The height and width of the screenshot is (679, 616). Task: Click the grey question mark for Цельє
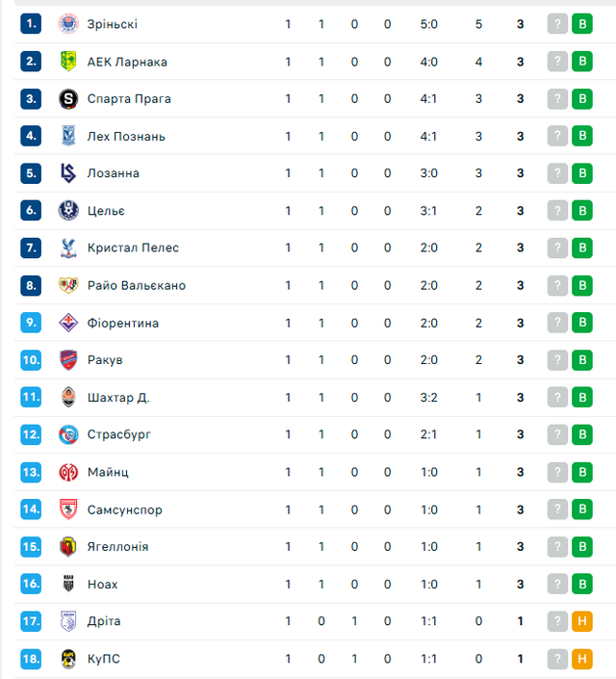(557, 211)
